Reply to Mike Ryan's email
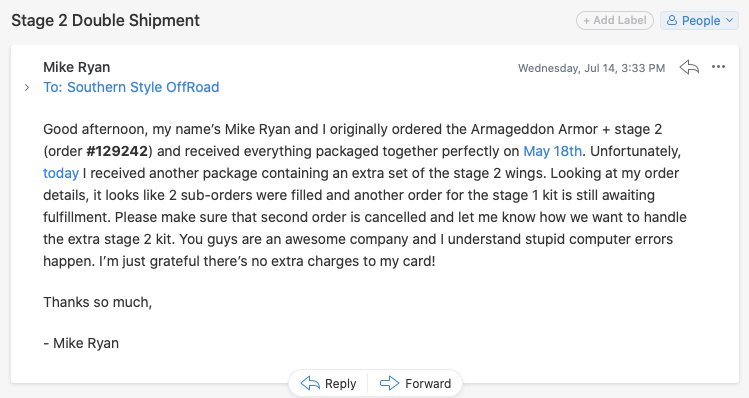Screen dimensions: 749x398 coord(328,383)
